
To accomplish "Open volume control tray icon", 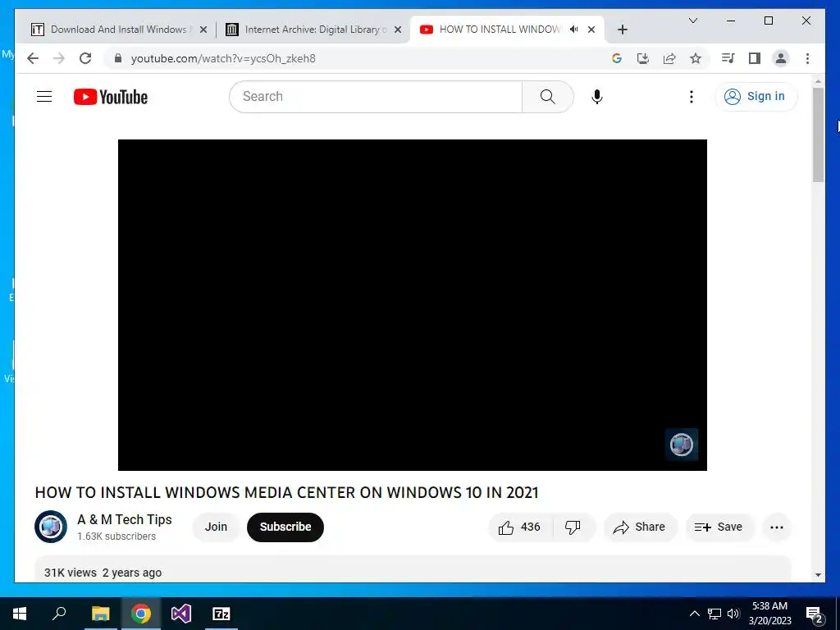I will click(733, 614).
